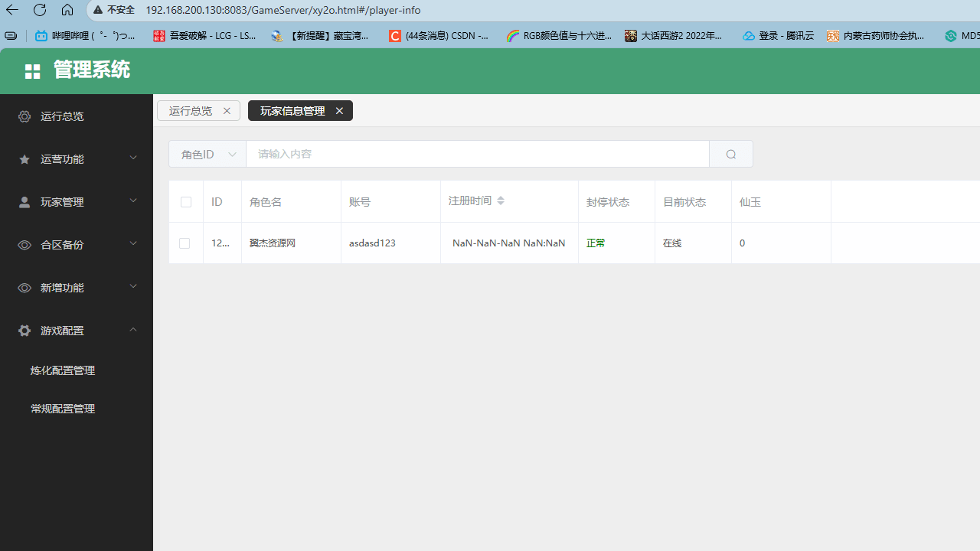Viewport: 980px width, 551px height.
Task: Click the eye icon beside 合区备份
Action: tap(24, 244)
